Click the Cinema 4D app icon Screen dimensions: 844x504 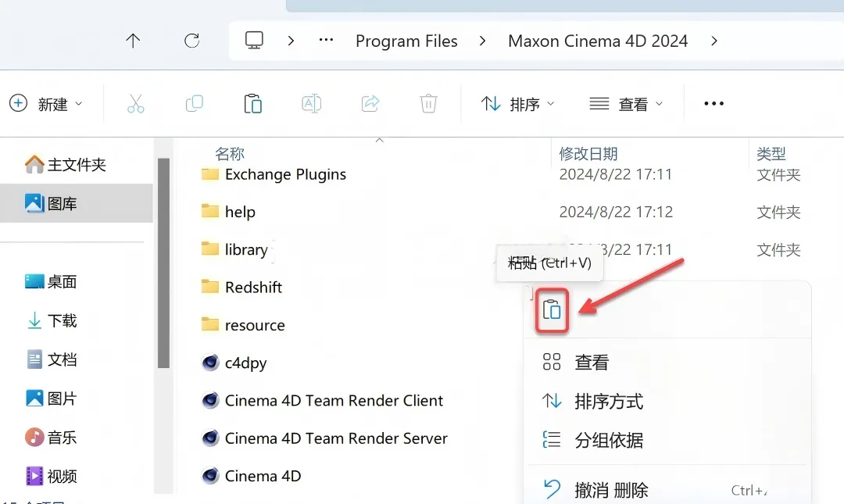point(210,475)
